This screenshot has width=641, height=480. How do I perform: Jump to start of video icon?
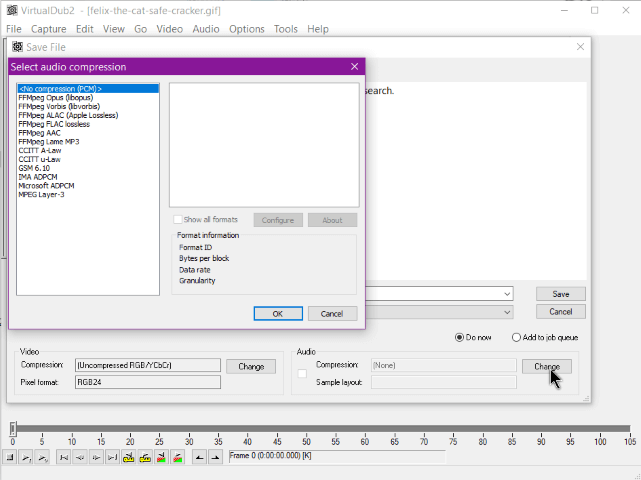[x=64, y=457]
